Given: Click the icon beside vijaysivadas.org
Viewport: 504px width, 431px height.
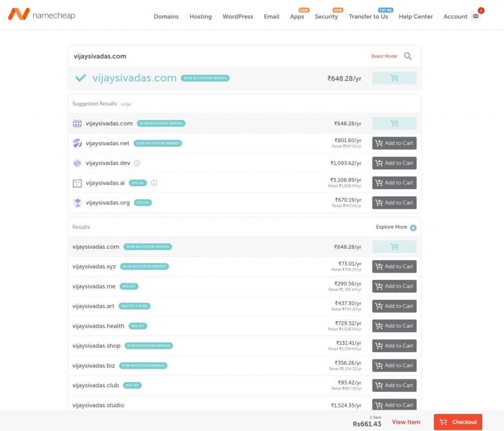Looking at the screenshot, I should [x=77, y=203].
